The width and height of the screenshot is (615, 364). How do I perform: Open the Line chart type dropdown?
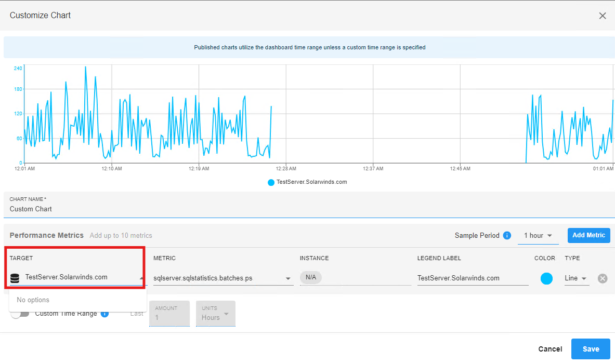(577, 278)
